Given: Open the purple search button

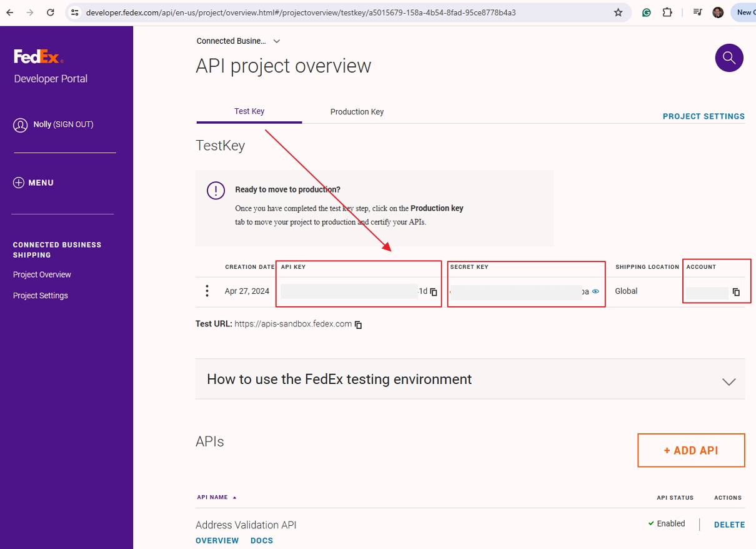Looking at the screenshot, I should click(x=729, y=58).
